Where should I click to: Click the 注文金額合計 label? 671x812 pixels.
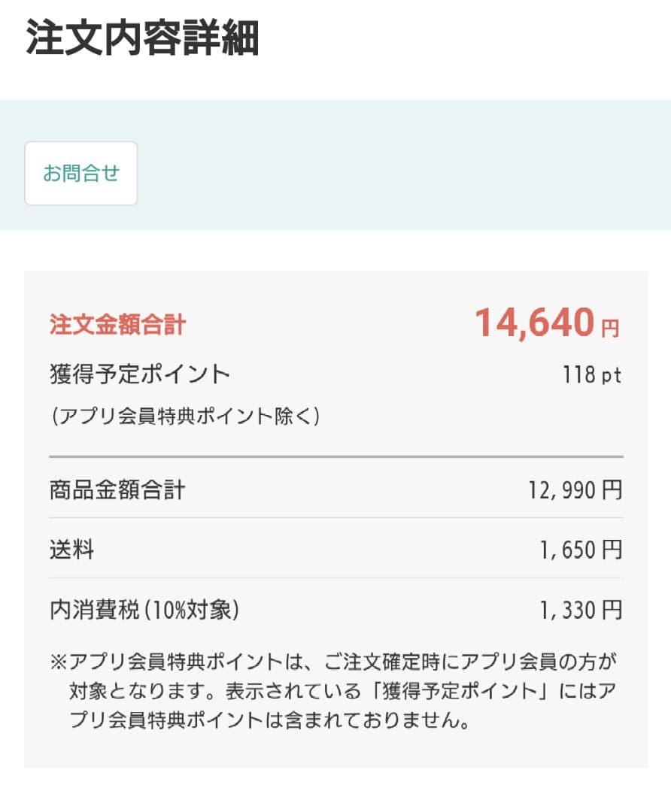[x=117, y=323]
